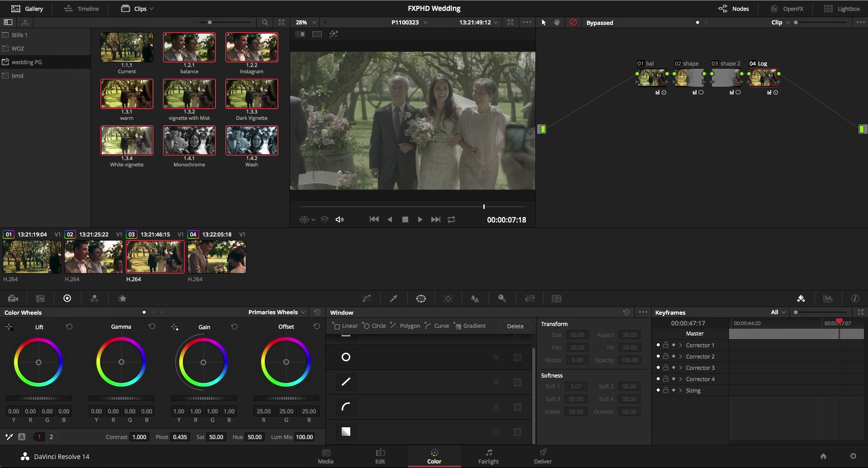Viewport: 868px width, 468px height.
Task: Add a Linear window
Action: 345,326
